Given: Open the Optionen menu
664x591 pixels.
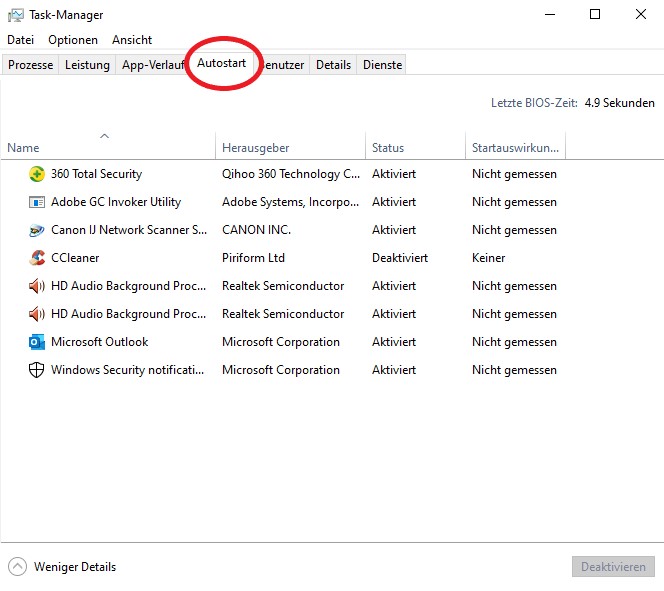Looking at the screenshot, I should [73, 40].
